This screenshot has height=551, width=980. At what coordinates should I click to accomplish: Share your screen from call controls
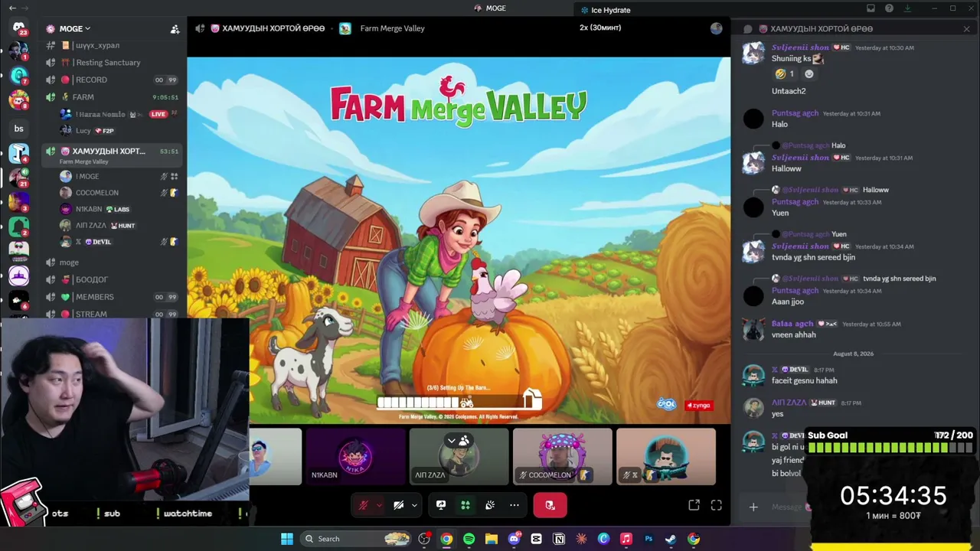coord(441,505)
